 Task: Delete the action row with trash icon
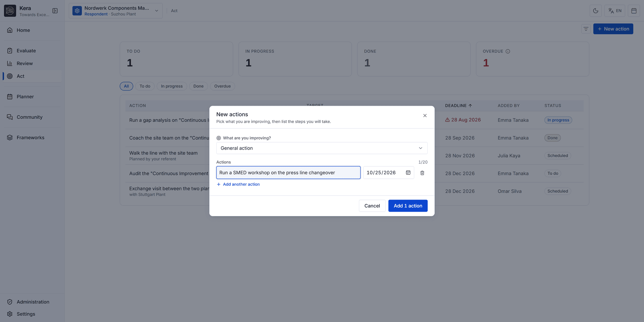tap(422, 173)
